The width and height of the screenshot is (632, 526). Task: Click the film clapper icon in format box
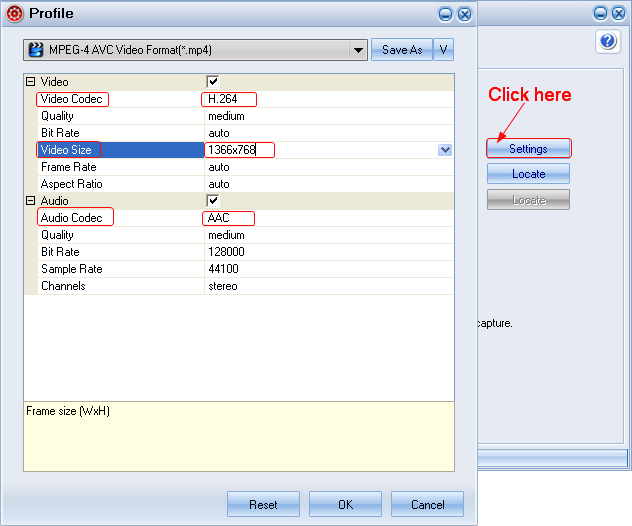(x=36, y=50)
